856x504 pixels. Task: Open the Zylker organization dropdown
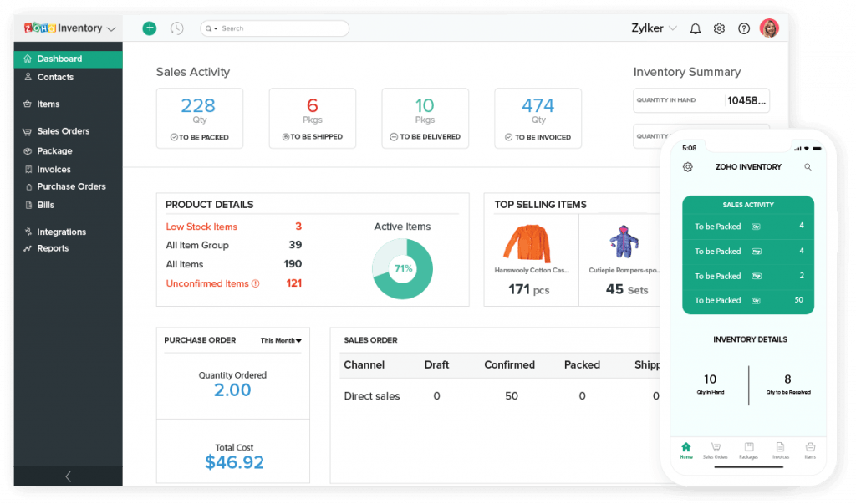pyautogui.click(x=653, y=28)
